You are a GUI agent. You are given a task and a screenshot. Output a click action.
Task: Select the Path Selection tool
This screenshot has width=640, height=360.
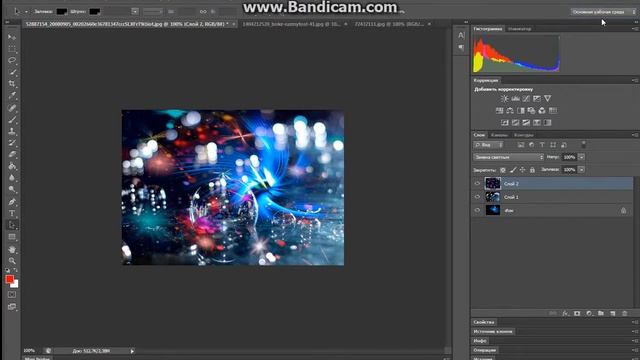[12, 225]
